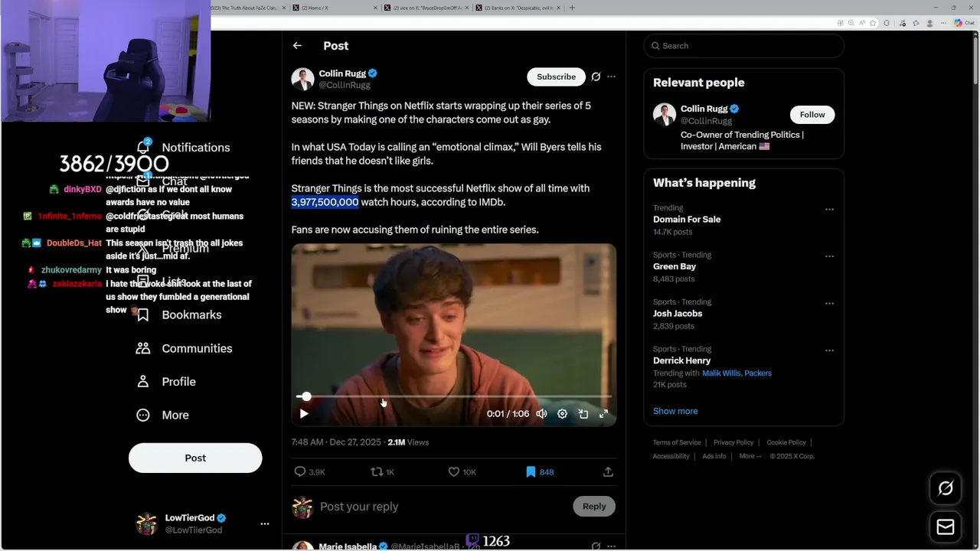Viewport: 980px width, 551px height.
Task: Share the post via share icon
Action: (x=608, y=472)
